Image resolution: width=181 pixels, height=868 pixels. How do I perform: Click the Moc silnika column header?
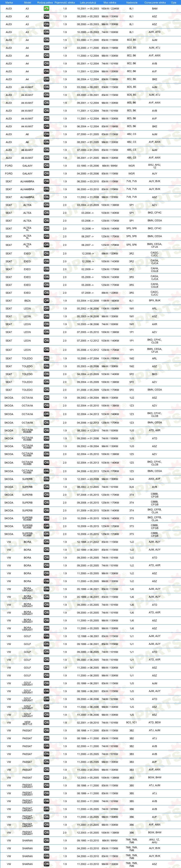pyautogui.click(x=110, y=2)
